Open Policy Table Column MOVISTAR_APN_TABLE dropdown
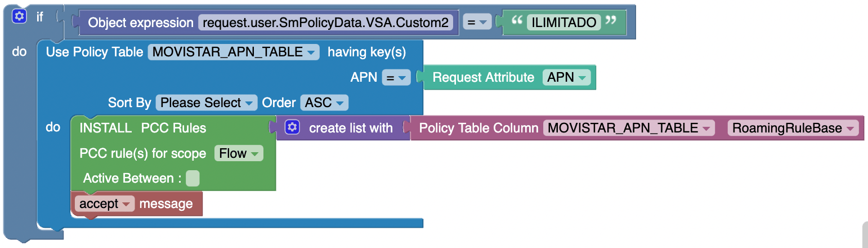This screenshot has height=248, width=868. [629, 128]
